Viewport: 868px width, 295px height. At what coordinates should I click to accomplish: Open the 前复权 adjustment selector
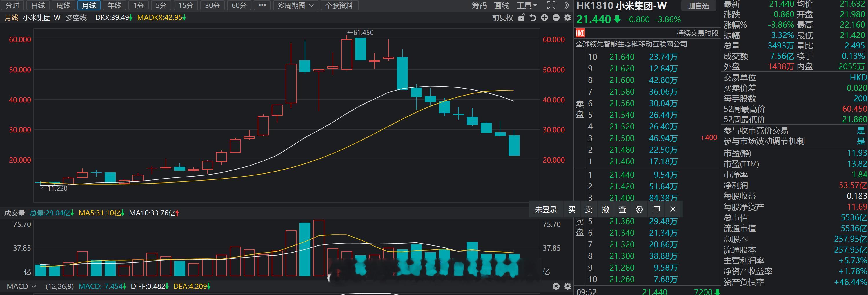click(x=502, y=17)
